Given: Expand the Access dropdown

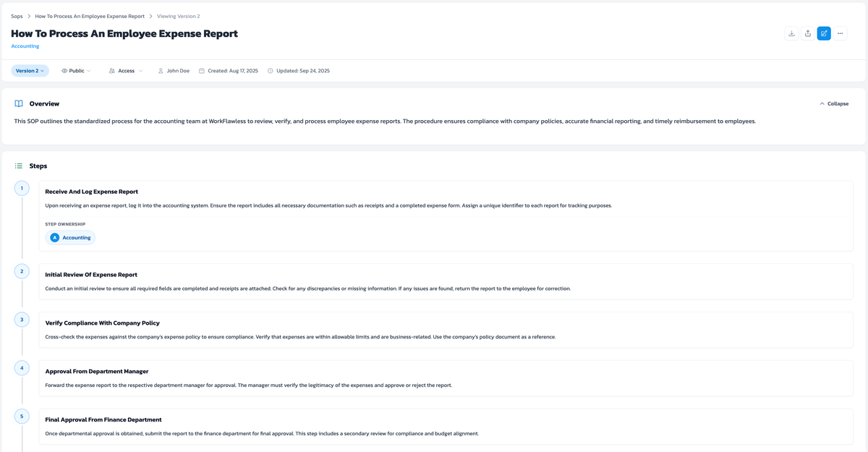Looking at the screenshot, I should 126,71.
